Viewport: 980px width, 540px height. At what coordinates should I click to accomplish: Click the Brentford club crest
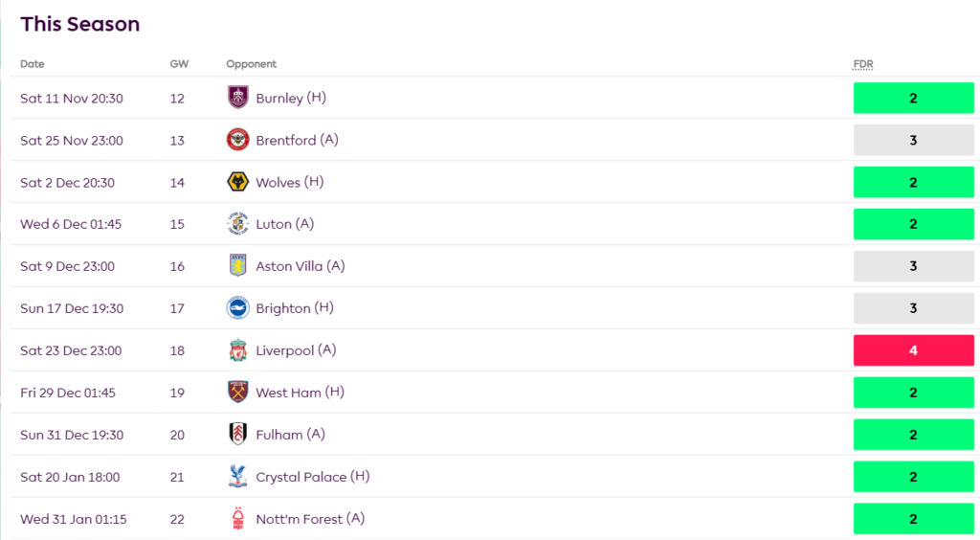[238, 140]
